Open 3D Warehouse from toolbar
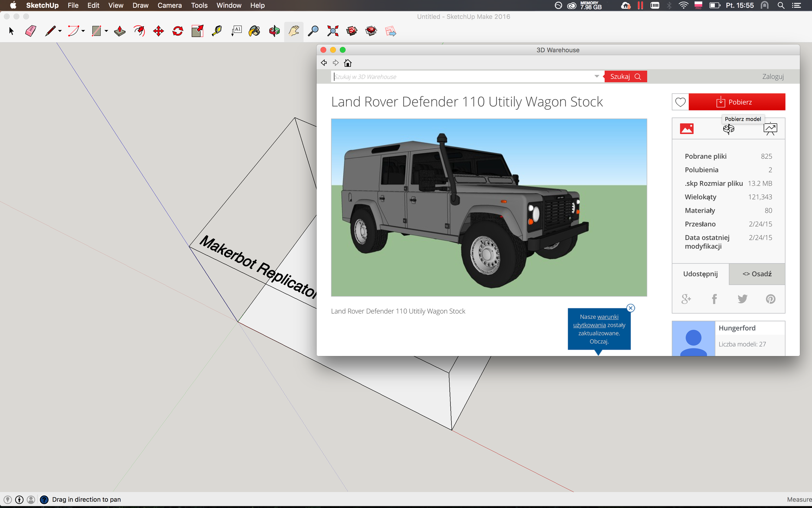Screen dimensions: 812x508 [x=352, y=31]
